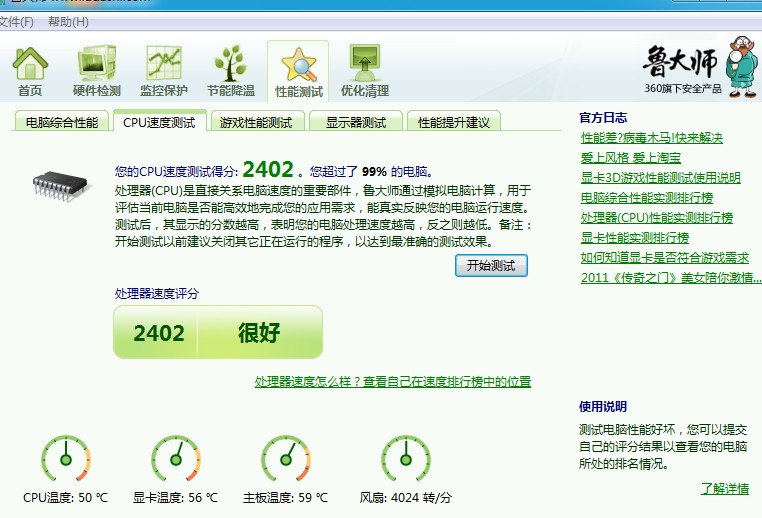Open 优化清理 optimize cleanup icon
The height and width of the screenshot is (518, 762).
coord(365,71)
